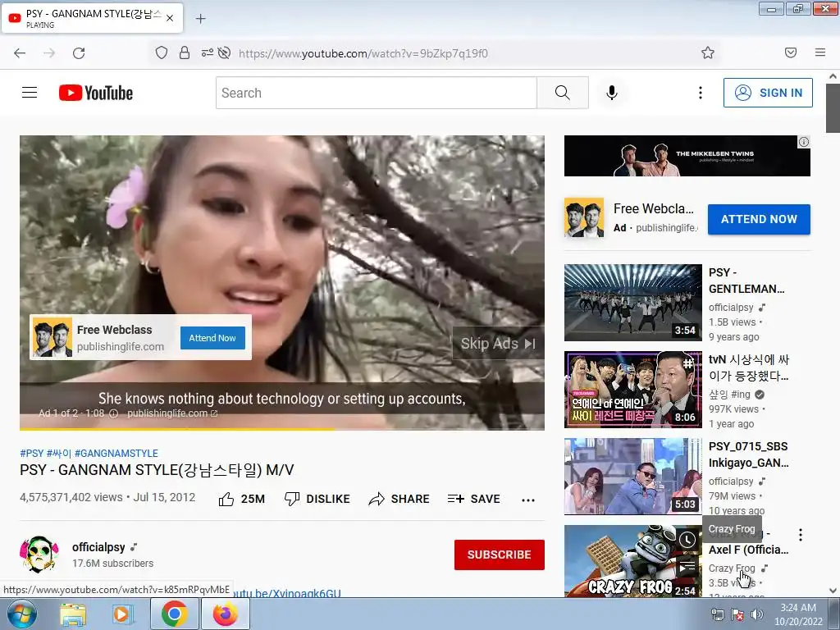Click Attend Now on video overlay
Screen dimensions: 840x630
pos(212,338)
